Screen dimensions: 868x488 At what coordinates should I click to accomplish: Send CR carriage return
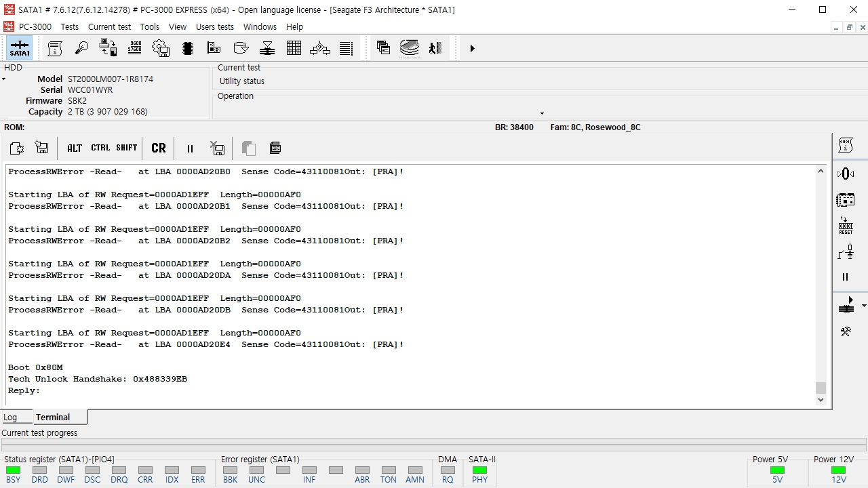[159, 148]
